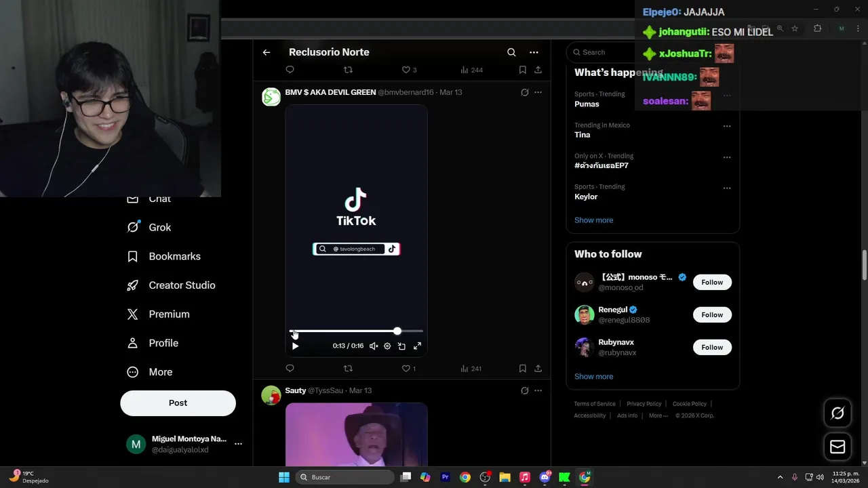
Task: Bookmark the post with 244 views
Action: [x=522, y=70]
